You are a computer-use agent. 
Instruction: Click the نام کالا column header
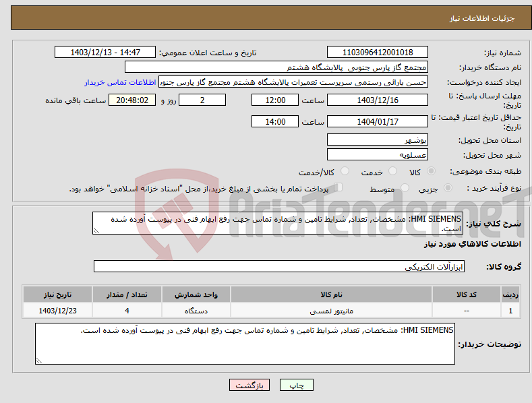(331, 294)
